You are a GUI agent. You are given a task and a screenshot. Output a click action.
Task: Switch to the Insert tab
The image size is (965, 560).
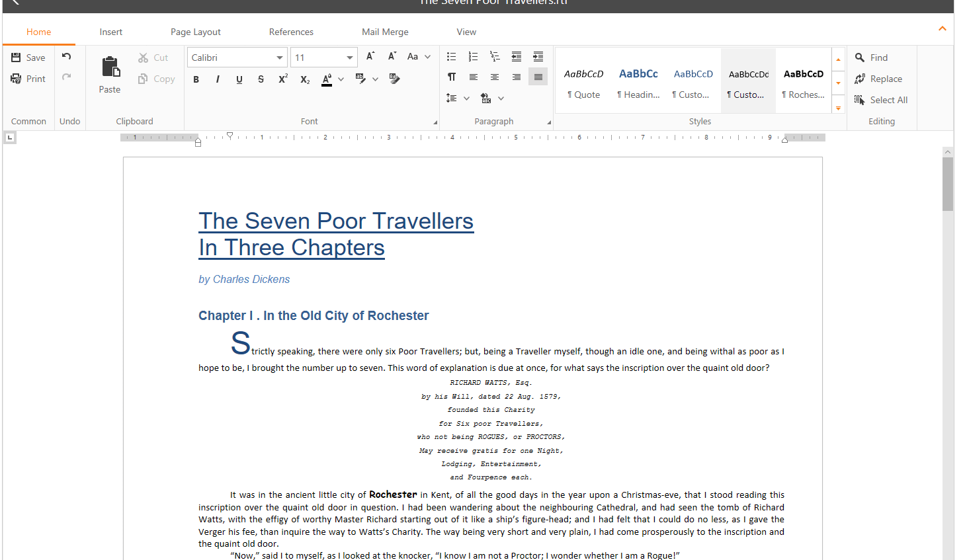pos(111,32)
